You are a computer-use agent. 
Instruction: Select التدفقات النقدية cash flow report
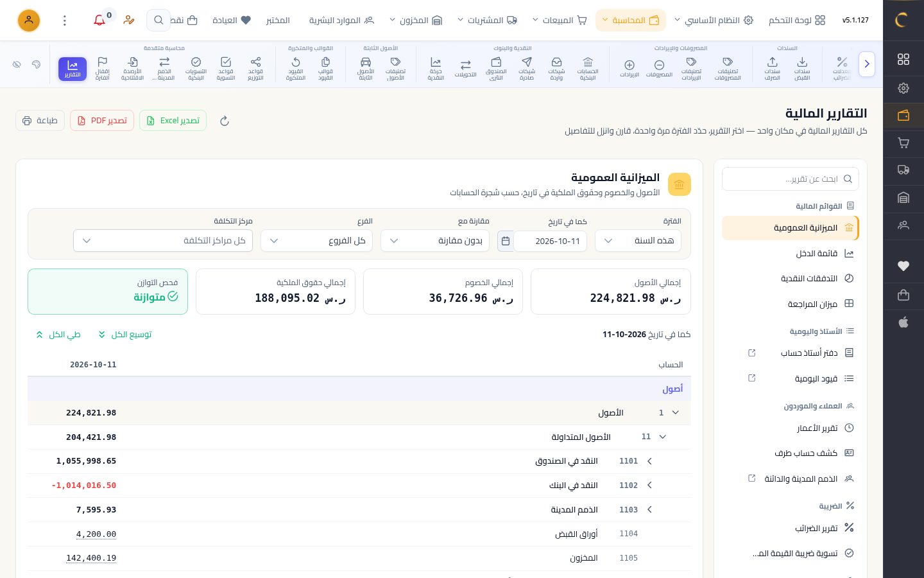coord(791,279)
